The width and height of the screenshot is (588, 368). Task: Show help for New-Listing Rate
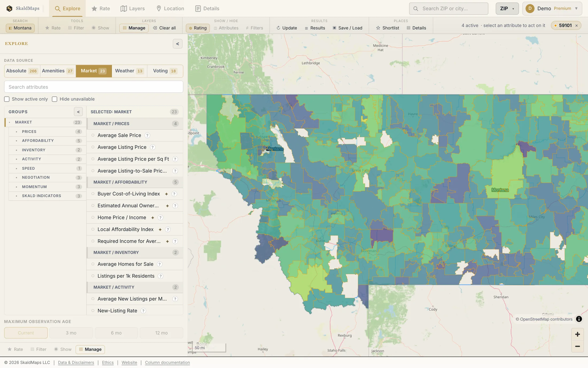tap(143, 311)
